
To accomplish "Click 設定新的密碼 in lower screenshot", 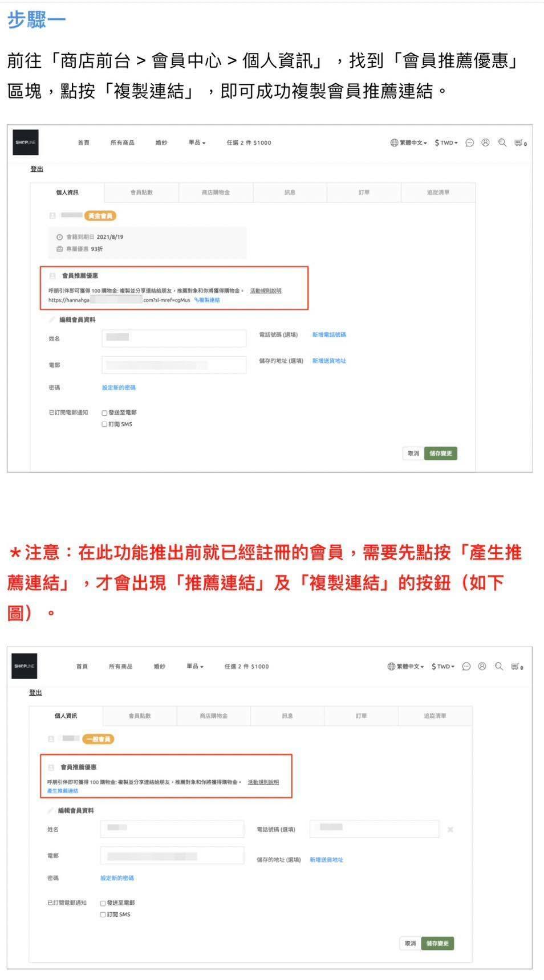I will click(x=117, y=878).
